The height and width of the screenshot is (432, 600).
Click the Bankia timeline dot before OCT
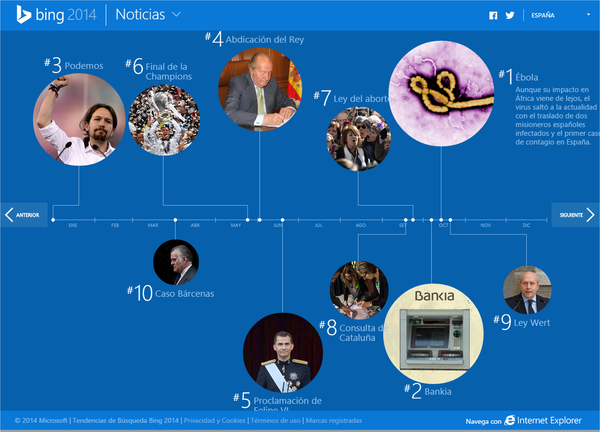coord(431,220)
